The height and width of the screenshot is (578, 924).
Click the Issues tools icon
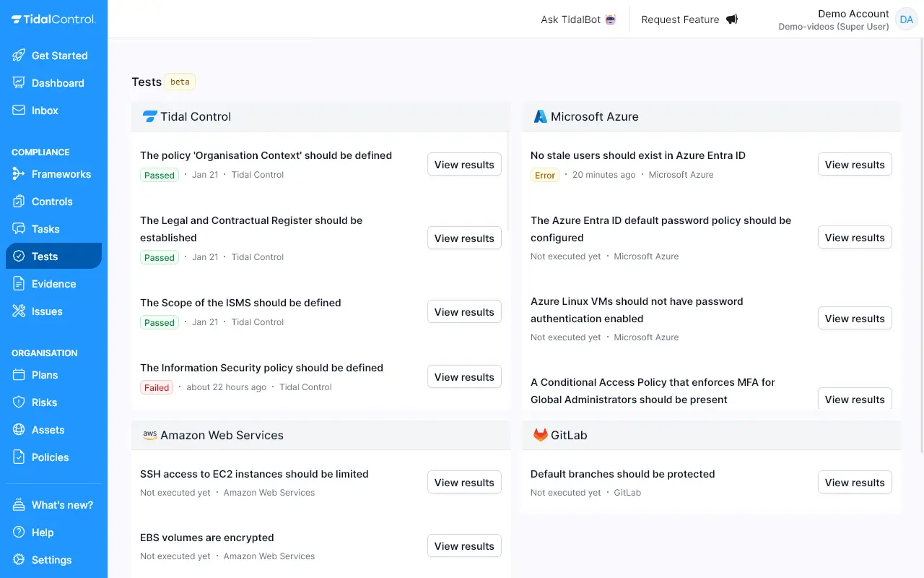(19, 311)
